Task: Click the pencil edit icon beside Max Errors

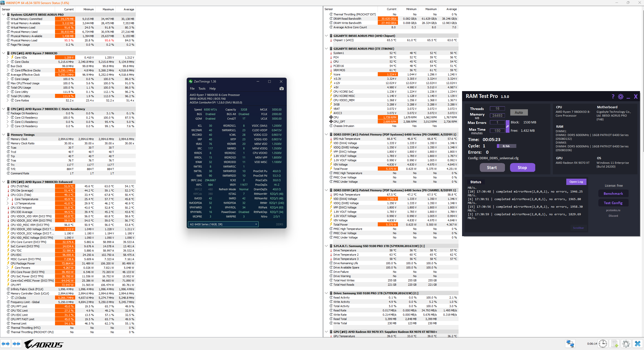Action: click(x=507, y=126)
